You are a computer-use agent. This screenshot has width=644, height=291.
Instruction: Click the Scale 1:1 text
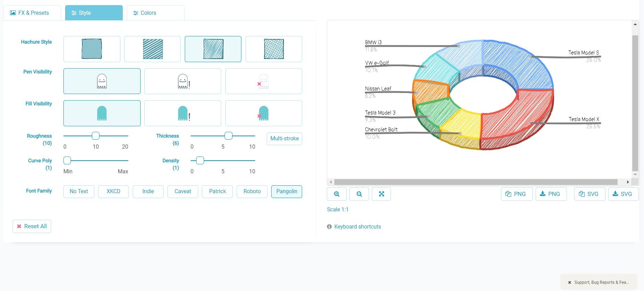click(x=338, y=210)
